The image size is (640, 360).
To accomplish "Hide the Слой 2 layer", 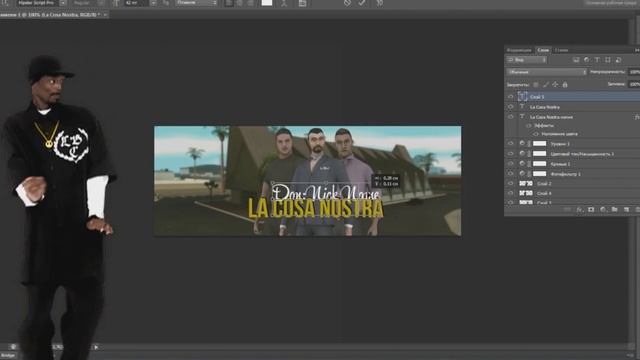I will pyautogui.click(x=511, y=184).
